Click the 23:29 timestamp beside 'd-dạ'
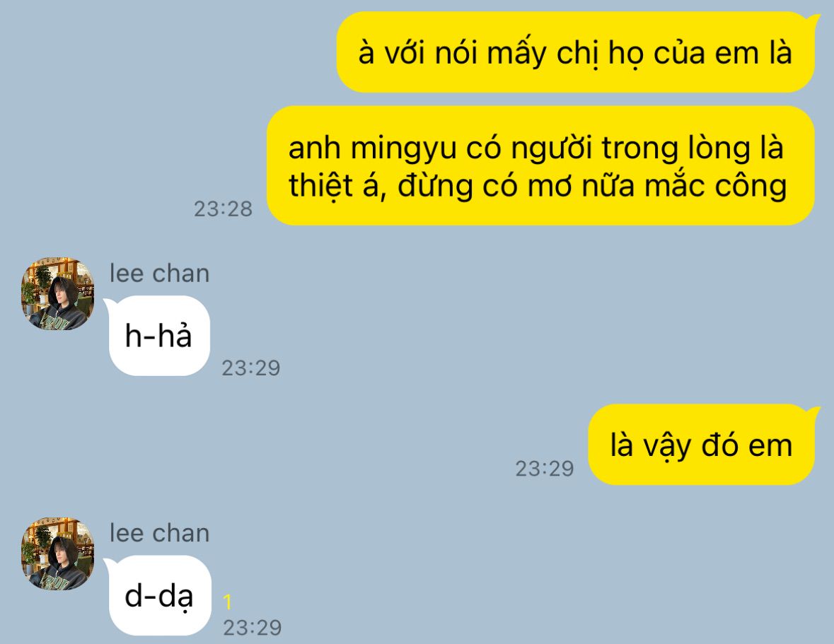Screen dimensions: 834x644 point(252,628)
